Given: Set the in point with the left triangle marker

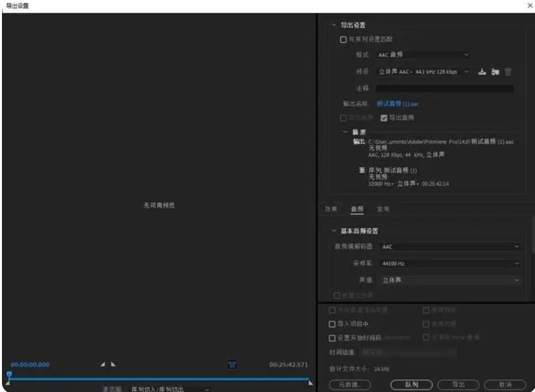Looking at the screenshot, I should [x=102, y=363].
